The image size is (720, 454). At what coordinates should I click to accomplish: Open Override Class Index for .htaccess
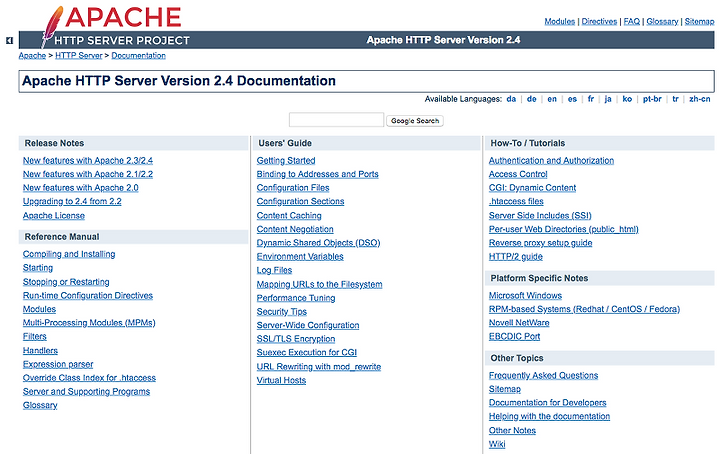pyautogui.click(x=89, y=378)
